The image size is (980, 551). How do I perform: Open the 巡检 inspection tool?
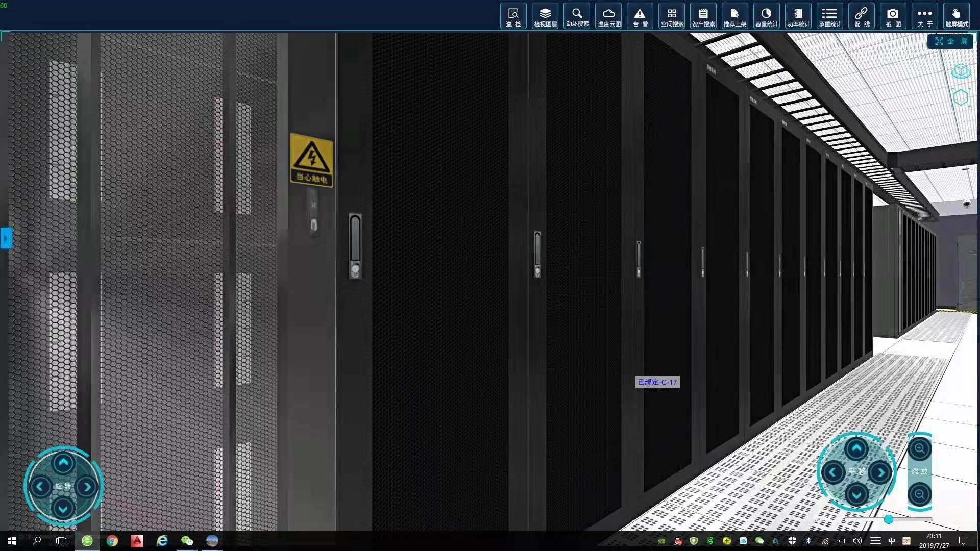(513, 16)
